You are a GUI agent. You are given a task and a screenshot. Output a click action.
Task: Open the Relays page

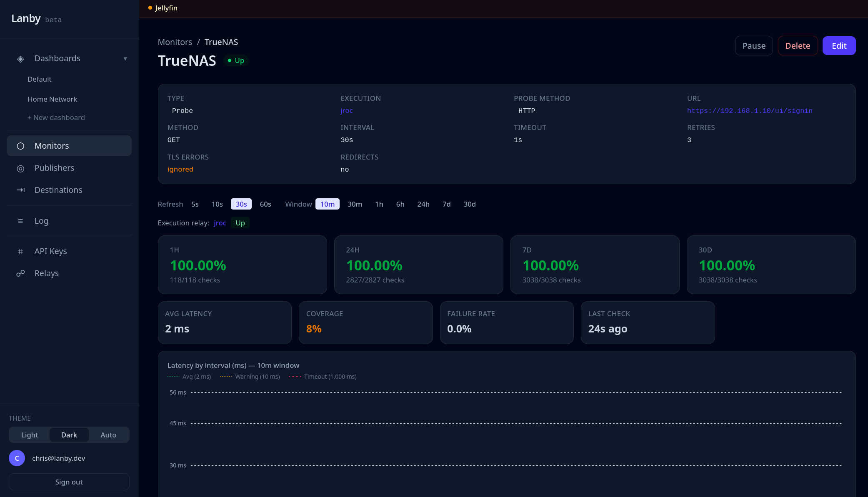point(69,273)
